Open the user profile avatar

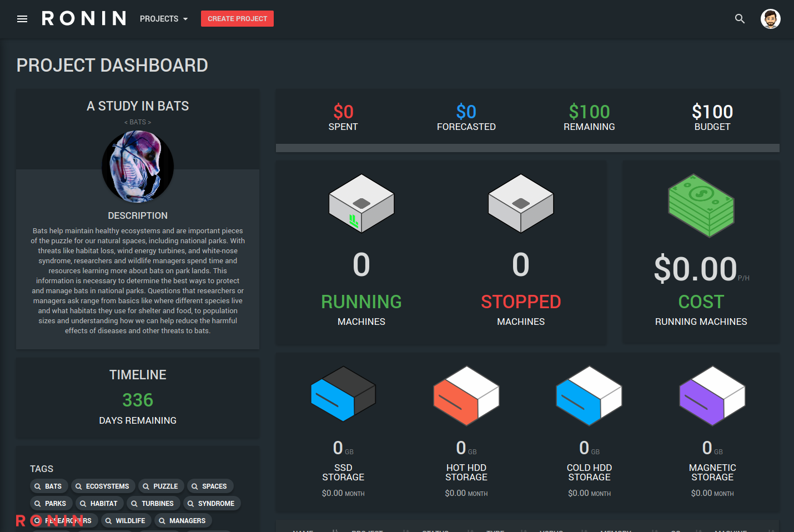pos(771,19)
